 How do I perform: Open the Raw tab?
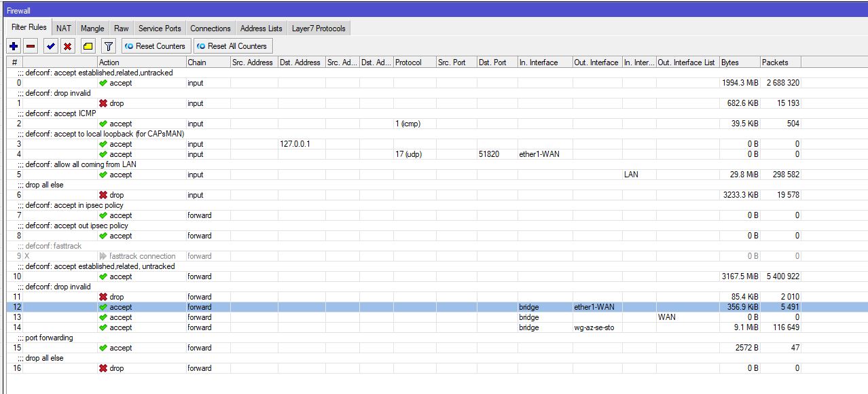click(122, 29)
